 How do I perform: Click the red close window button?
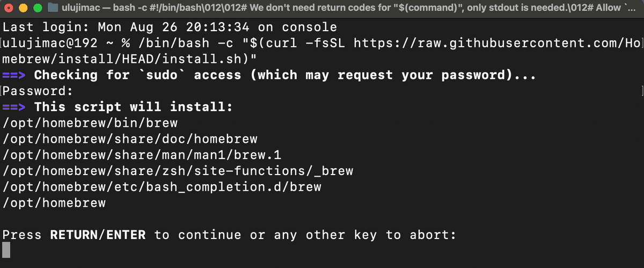tap(10, 8)
